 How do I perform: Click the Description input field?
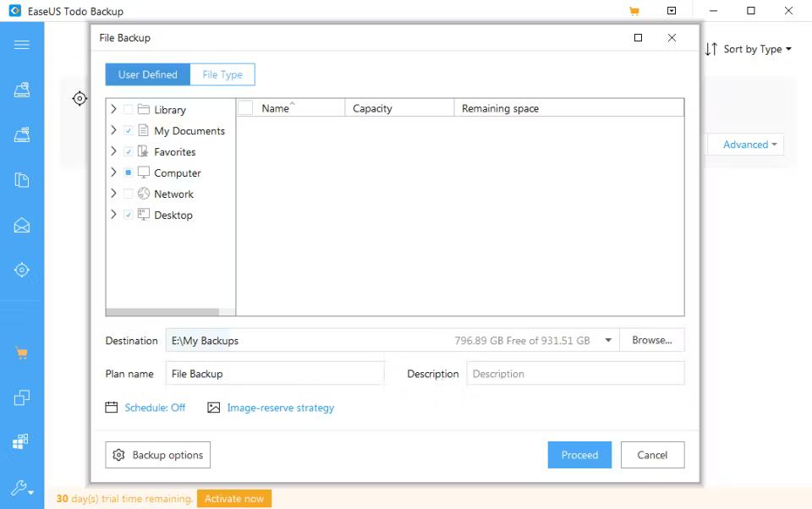(575, 374)
